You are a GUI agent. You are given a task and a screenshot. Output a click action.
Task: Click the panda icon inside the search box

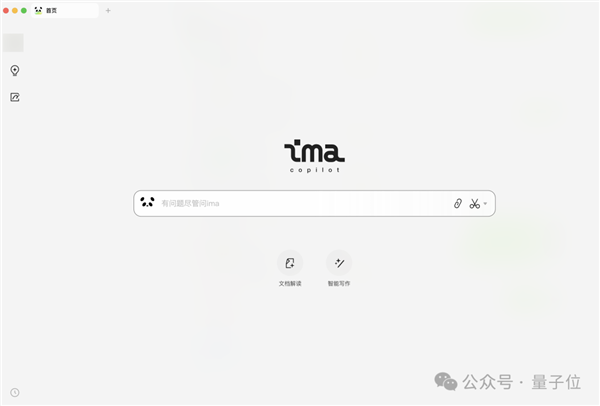point(147,202)
